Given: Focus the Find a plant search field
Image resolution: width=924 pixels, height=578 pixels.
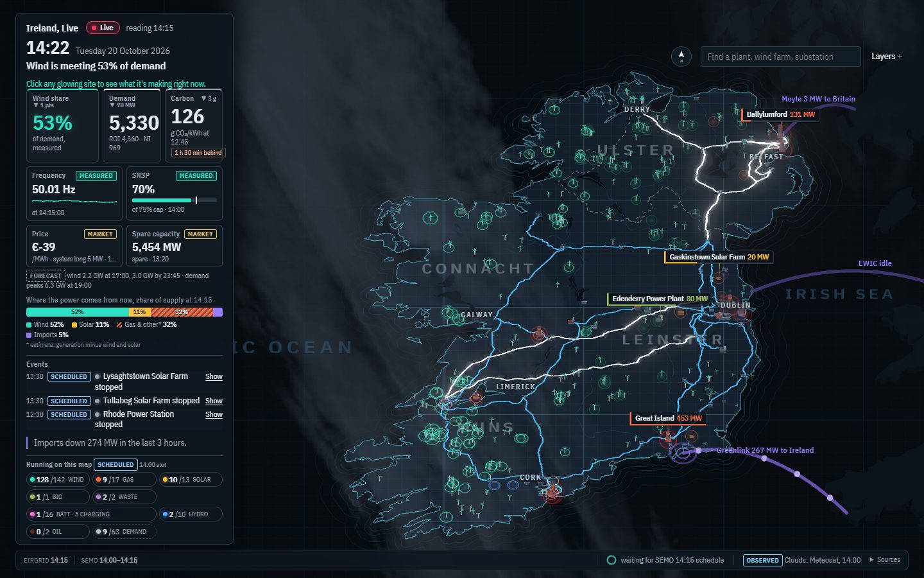Looking at the screenshot, I should 780,57.
